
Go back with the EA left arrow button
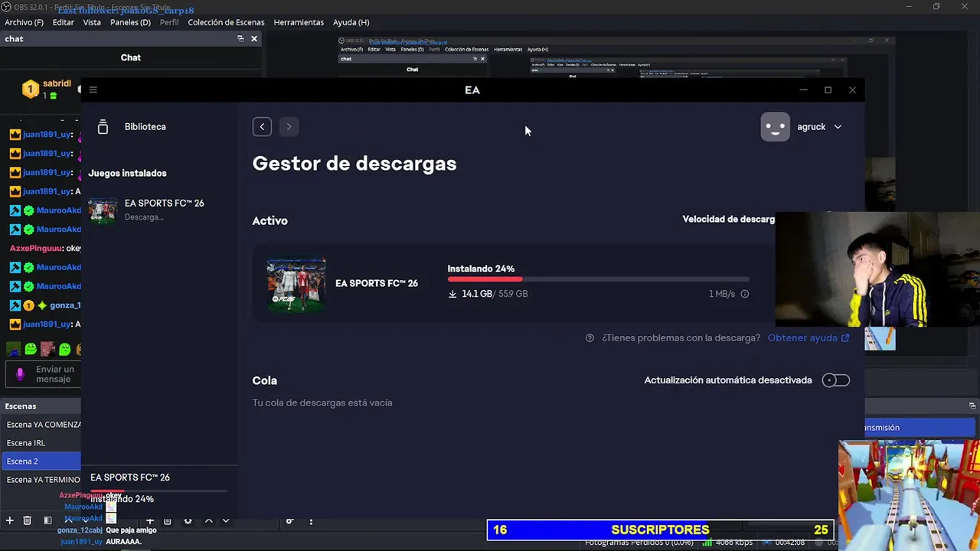point(262,127)
